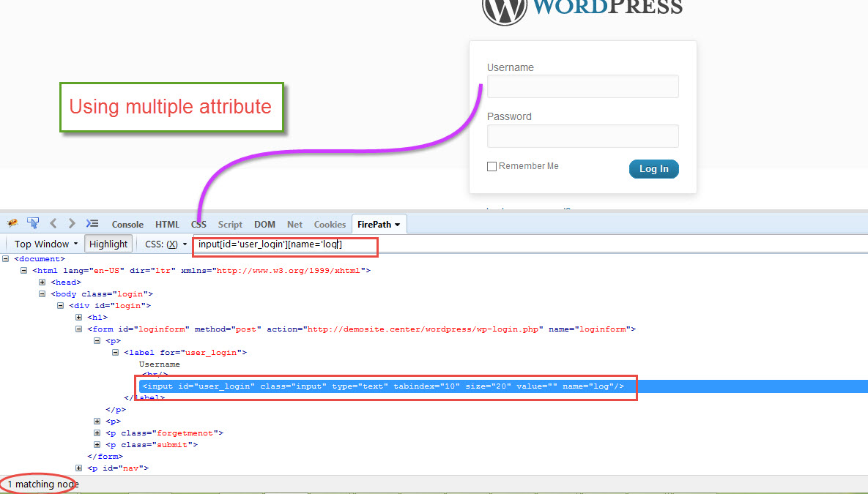The width and height of the screenshot is (868, 494).
Task: Toggle the Highlight option in FirePath
Action: point(108,244)
